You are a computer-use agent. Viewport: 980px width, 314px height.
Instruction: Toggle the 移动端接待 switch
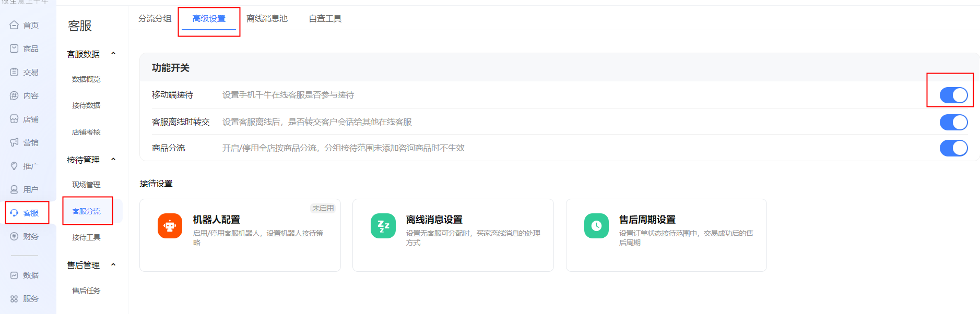click(953, 95)
